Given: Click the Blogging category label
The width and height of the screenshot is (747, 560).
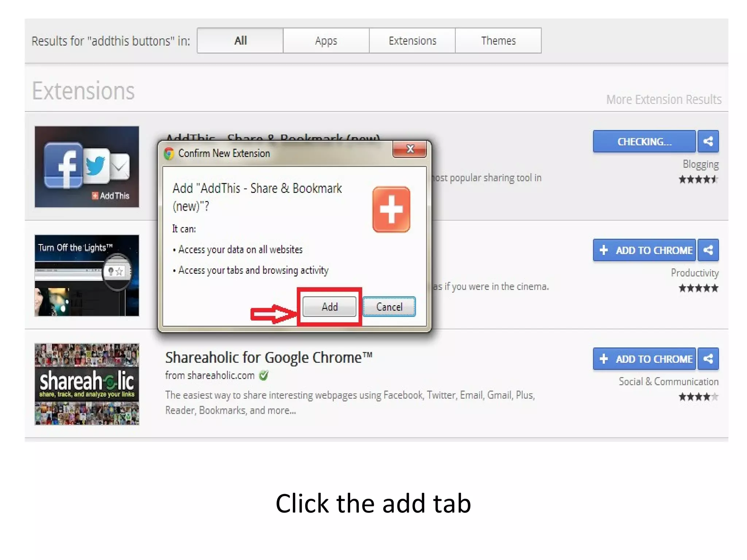Looking at the screenshot, I should [701, 164].
